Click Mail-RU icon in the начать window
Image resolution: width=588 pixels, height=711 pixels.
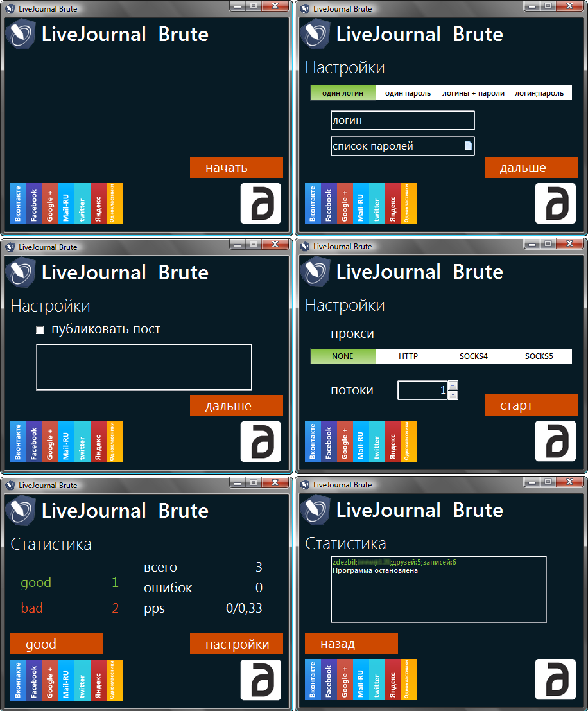tap(66, 204)
